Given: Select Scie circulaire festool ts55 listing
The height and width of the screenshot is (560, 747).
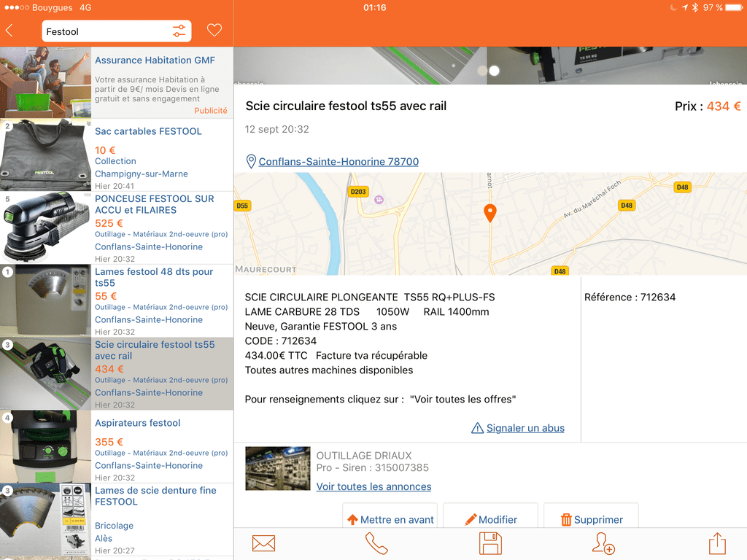Looking at the screenshot, I should (x=117, y=374).
